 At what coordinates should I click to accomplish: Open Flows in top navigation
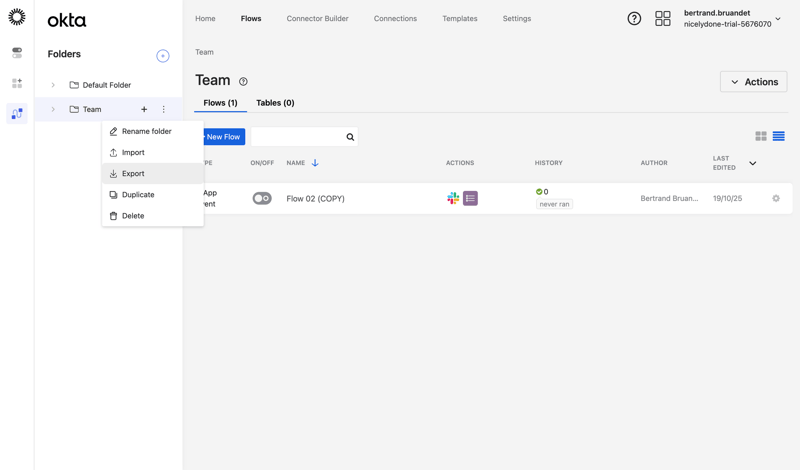click(251, 18)
